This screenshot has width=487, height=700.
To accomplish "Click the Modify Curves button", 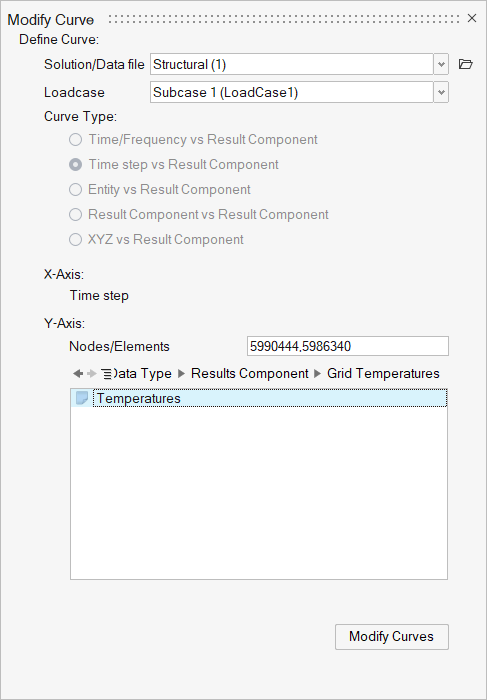I will pos(391,637).
